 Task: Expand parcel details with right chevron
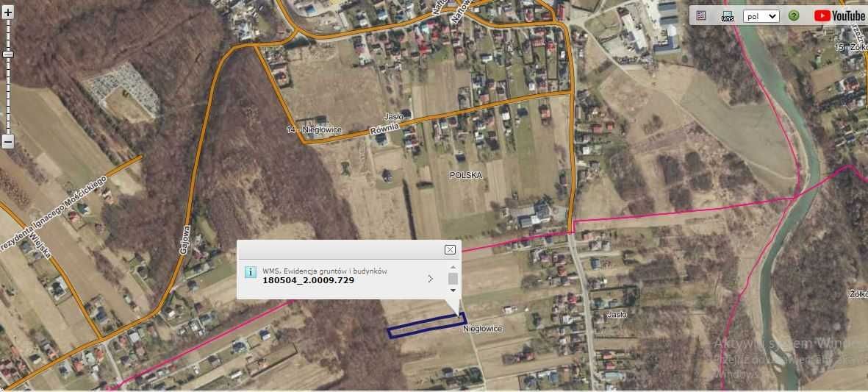pos(430,279)
